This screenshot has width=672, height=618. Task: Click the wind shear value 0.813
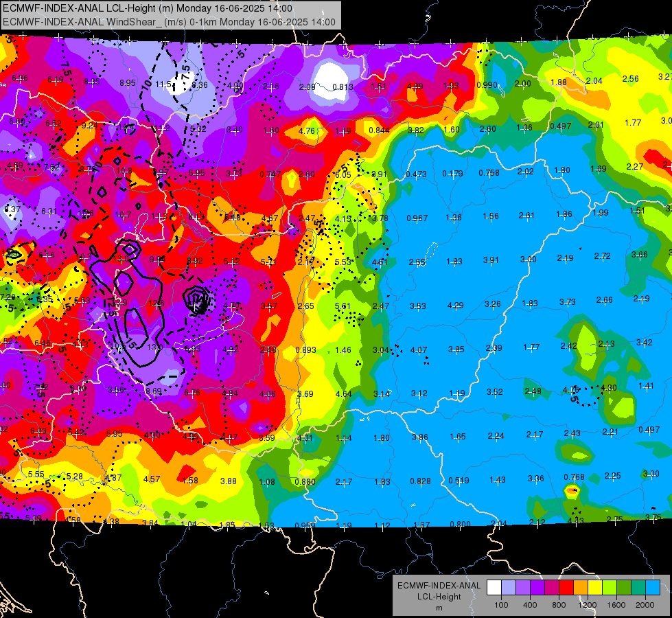pyautogui.click(x=343, y=87)
